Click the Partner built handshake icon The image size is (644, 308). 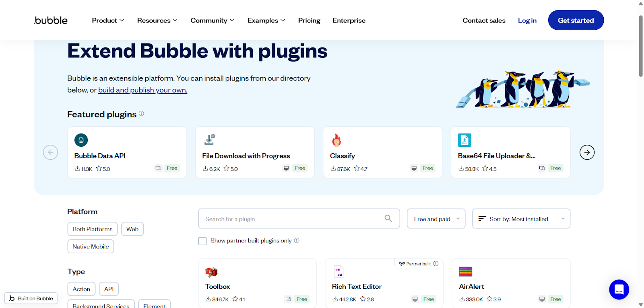pos(402,264)
